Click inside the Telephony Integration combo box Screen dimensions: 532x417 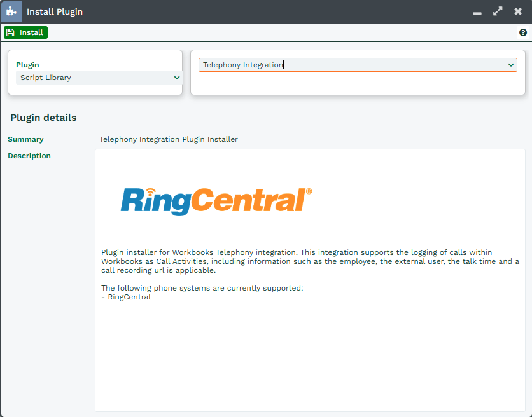tap(350, 65)
